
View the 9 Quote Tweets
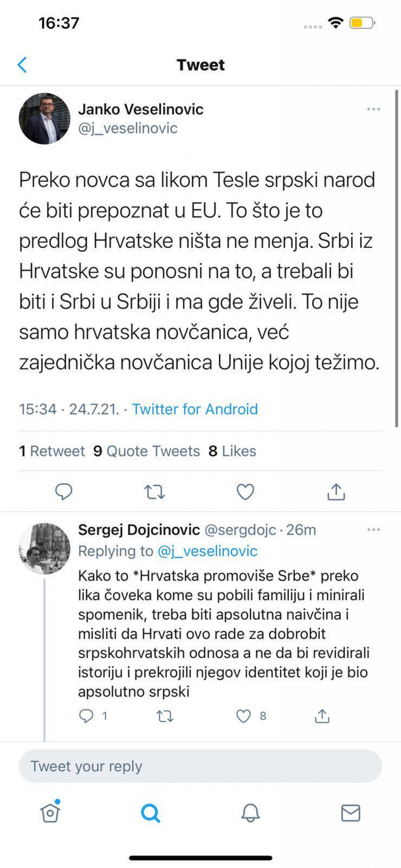pos(147,451)
